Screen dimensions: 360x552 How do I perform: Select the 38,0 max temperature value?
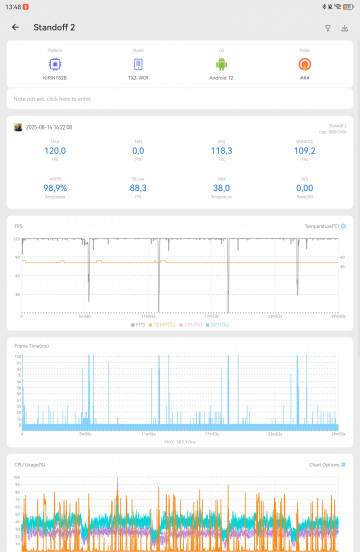point(221,188)
